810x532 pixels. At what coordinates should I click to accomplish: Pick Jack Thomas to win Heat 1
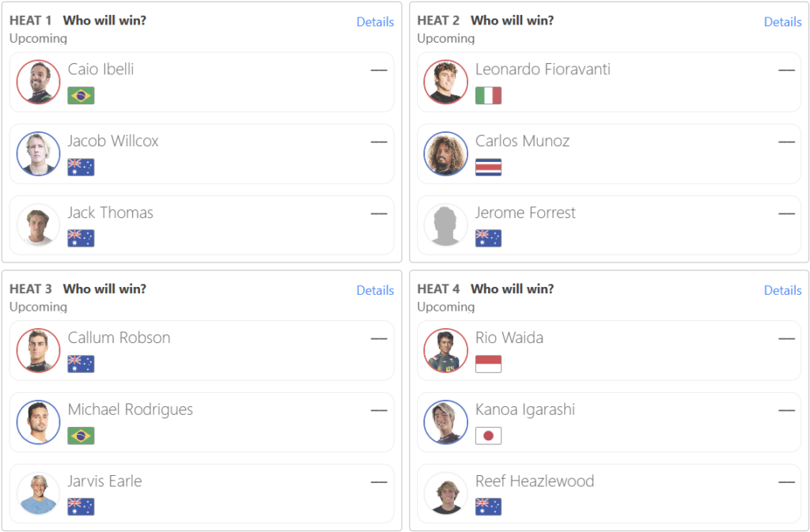pyautogui.click(x=111, y=213)
